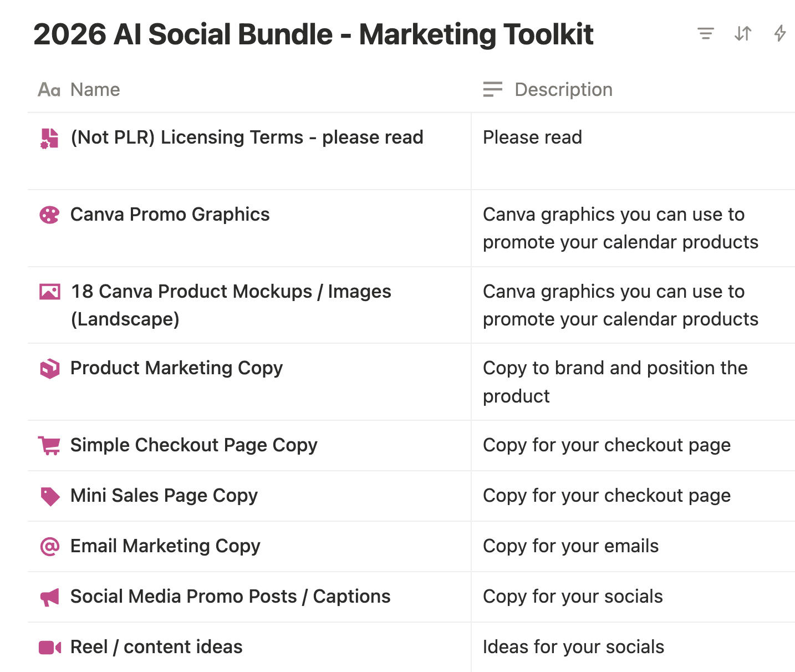
Task: Open the Simple Checkout Page Copy entry
Action: 193,445
